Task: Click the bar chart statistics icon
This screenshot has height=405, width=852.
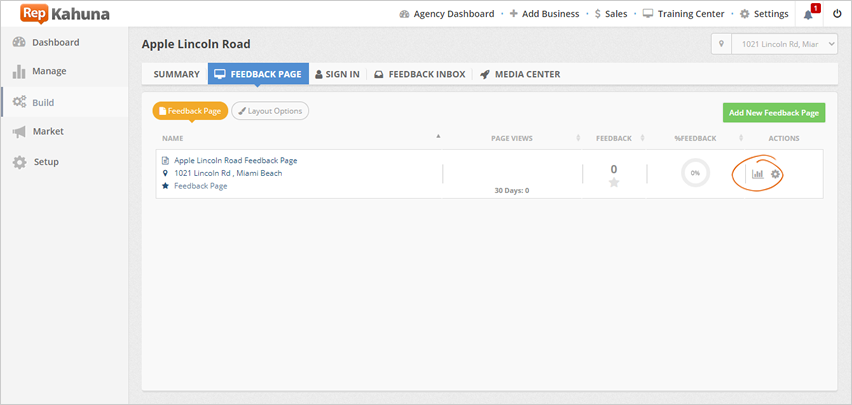Action: click(757, 174)
